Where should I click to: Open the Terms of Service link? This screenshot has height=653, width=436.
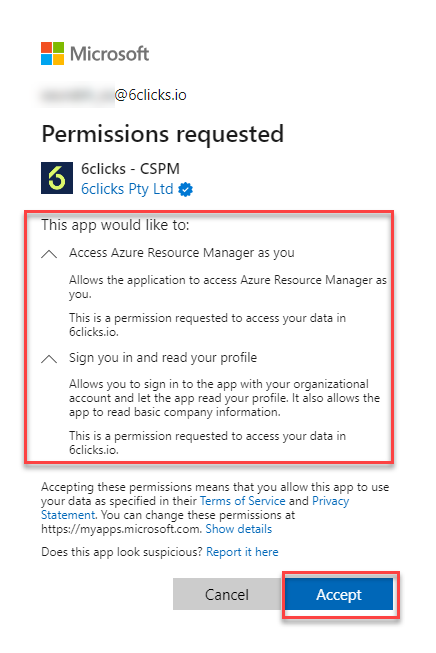[x=243, y=501]
